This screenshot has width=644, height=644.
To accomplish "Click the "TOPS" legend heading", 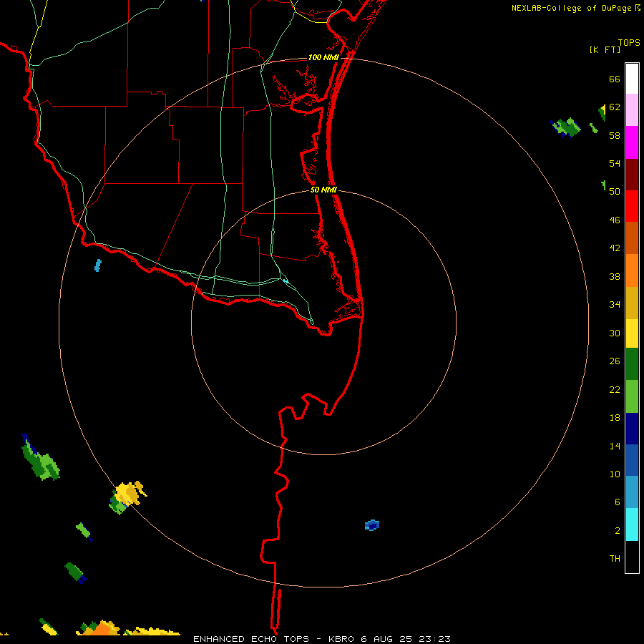I will point(629,42).
